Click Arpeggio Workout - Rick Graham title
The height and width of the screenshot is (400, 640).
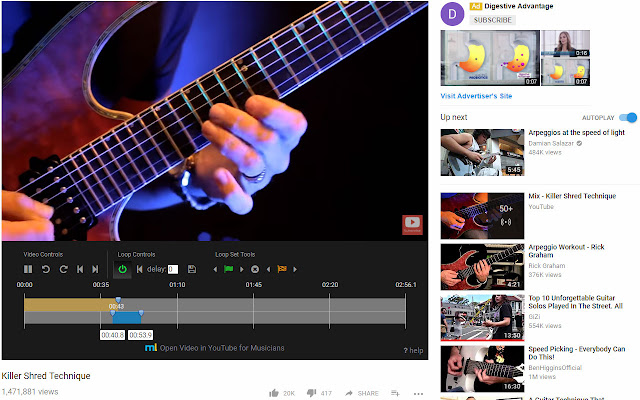click(x=566, y=251)
